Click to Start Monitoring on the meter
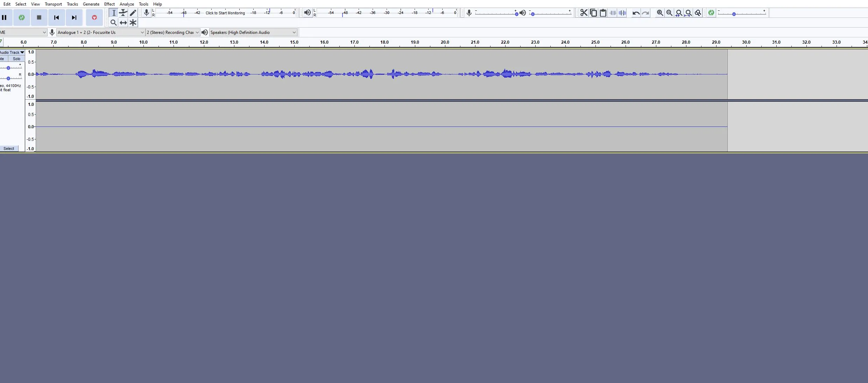 (x=225, y=13)
